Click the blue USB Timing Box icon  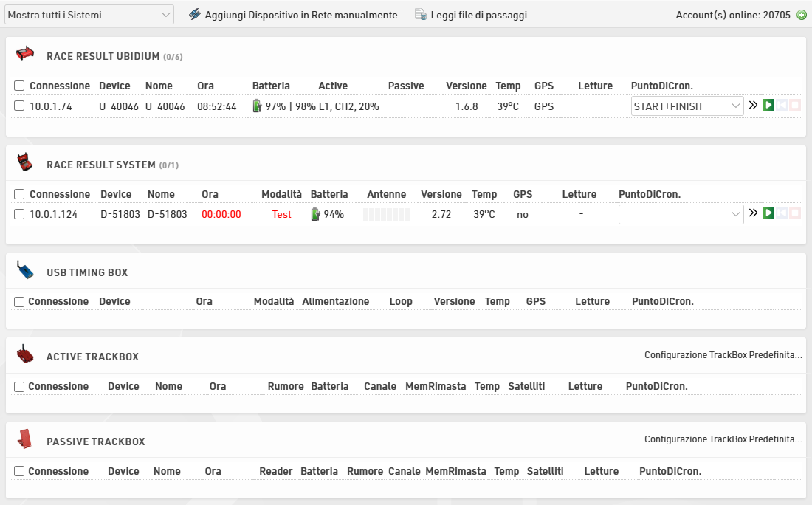pyautogui.click(x=25, y=271)
